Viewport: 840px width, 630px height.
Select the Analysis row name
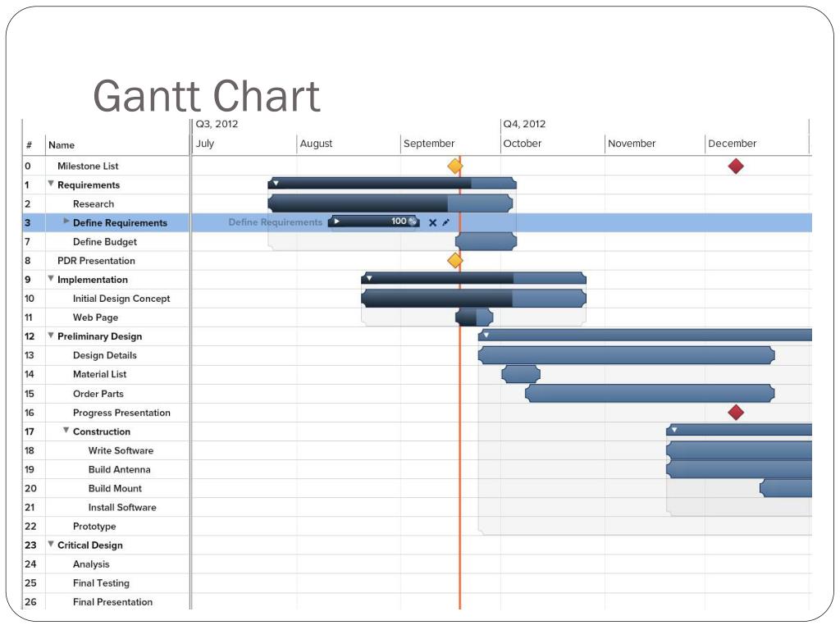click(x=91, y=564)
